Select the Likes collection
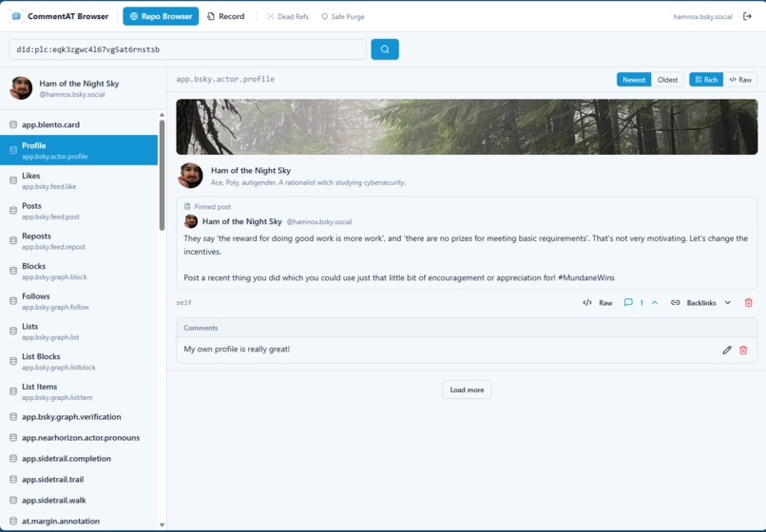The image size is (766, 532). [79, 180]
